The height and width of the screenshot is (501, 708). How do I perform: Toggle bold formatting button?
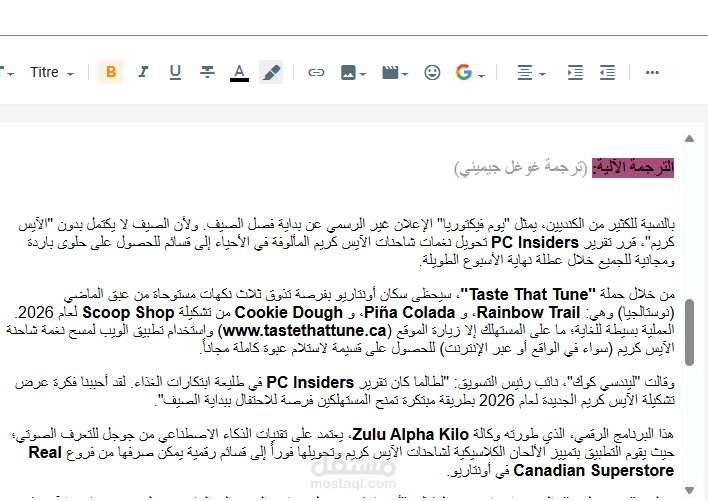point(111,72)
